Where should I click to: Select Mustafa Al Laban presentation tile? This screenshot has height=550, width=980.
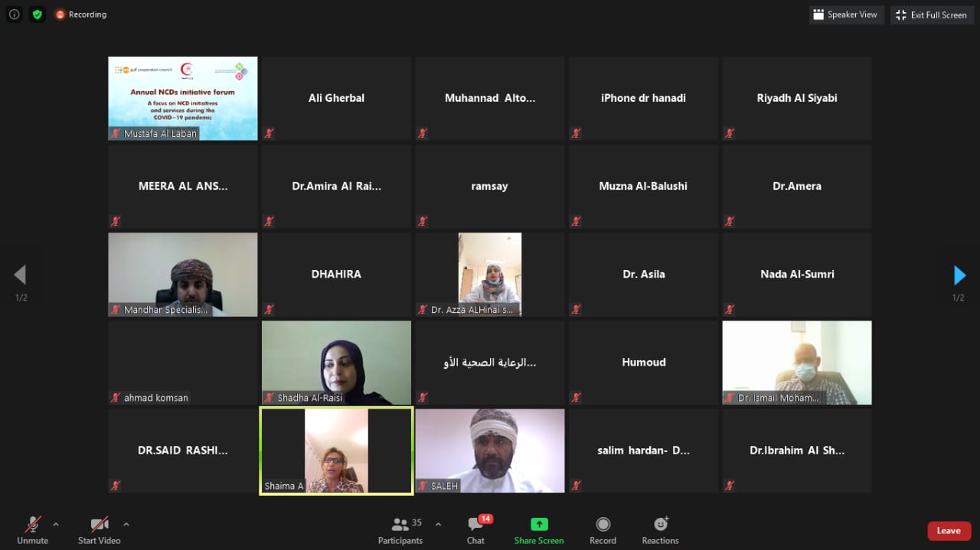(x=183, y=98)
